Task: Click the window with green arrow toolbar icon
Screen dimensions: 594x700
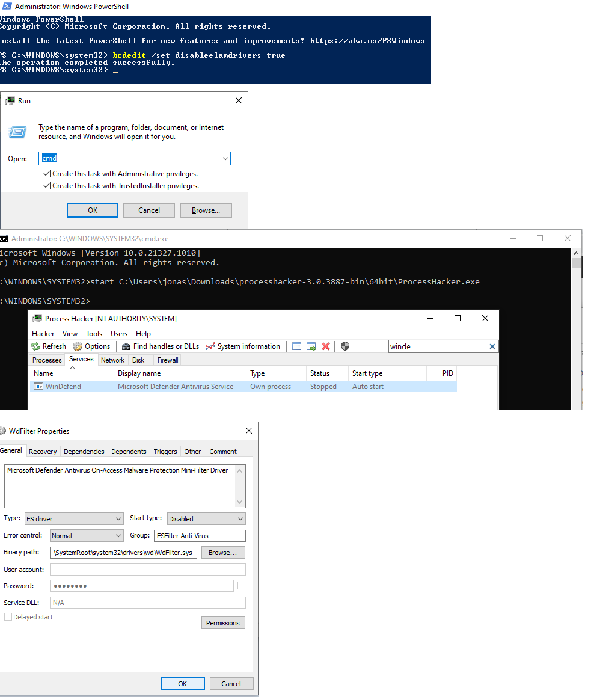Action: point(311,346)
